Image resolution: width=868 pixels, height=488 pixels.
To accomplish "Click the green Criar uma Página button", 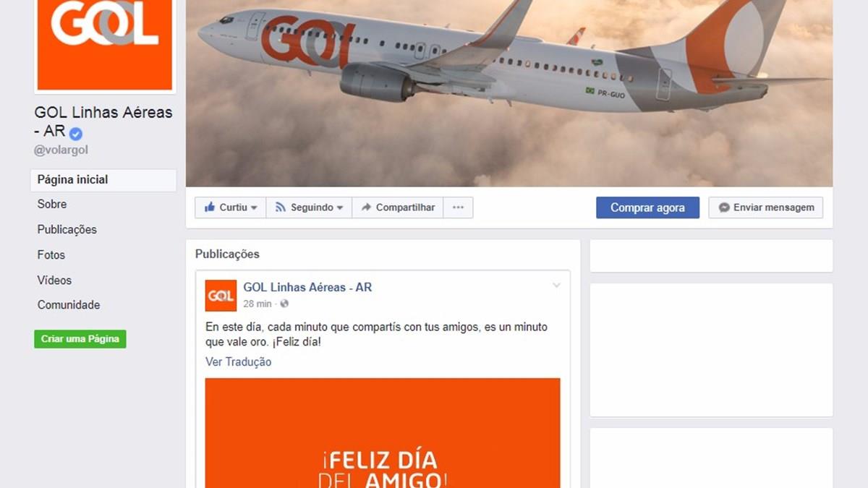I will (80, 339).
